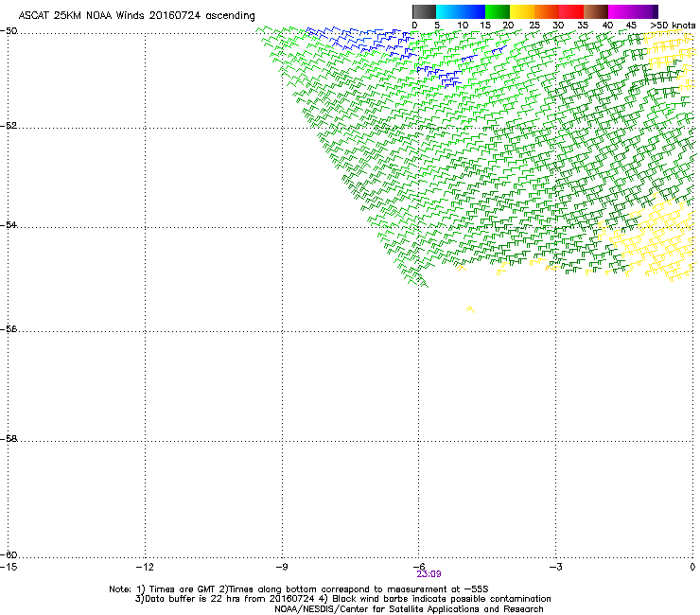The image size is (700, 615).
Task: Click the isolated yellow wind barb below 55S
Action: pyautogui.click(x=470, y=309)
